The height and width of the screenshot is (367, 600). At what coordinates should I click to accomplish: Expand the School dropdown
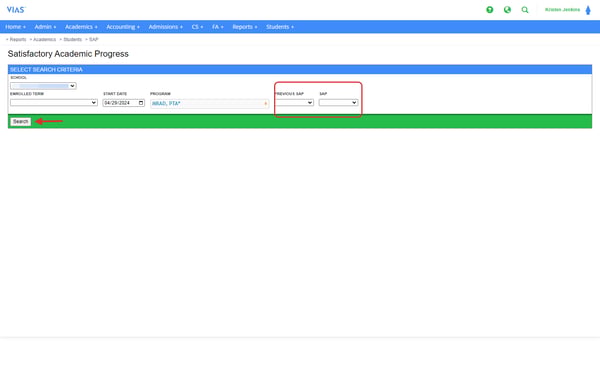point(43,86)
